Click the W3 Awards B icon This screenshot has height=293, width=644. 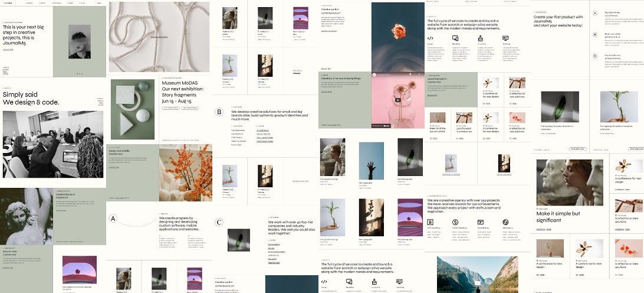[x=431, y=222]
